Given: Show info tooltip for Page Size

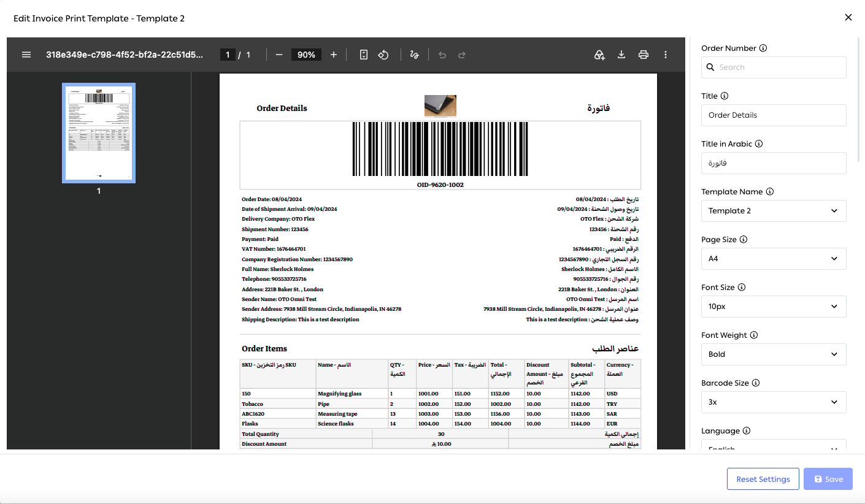Looking at the screenshot, I should click(x=742, y=239).
